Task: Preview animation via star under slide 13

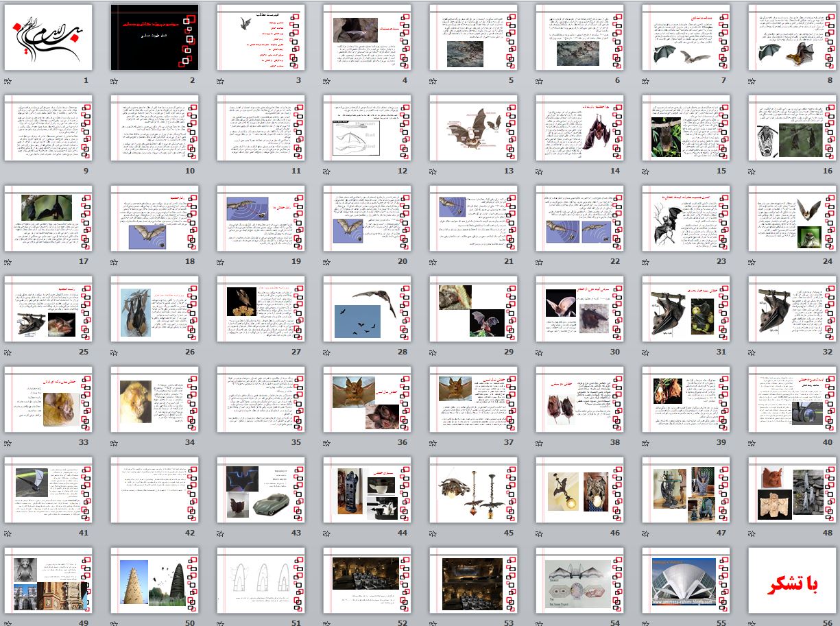Action: (433, 171)
